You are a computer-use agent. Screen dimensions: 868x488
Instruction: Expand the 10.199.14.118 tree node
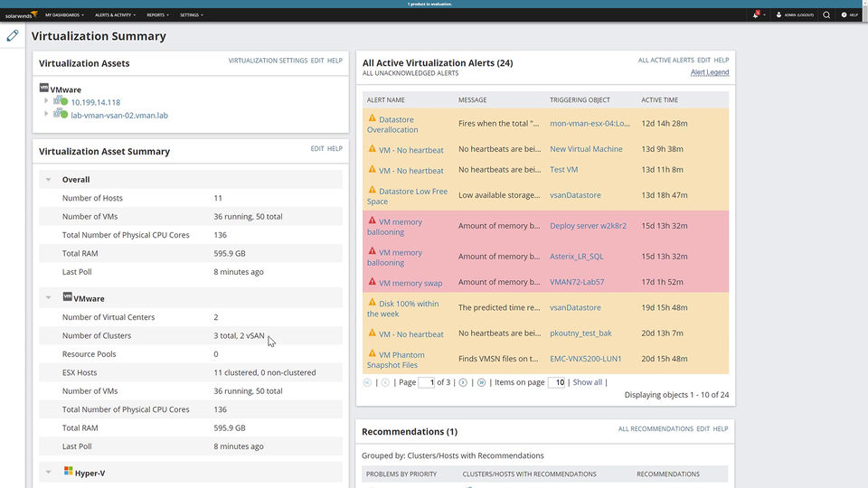(x=46, y=101)
